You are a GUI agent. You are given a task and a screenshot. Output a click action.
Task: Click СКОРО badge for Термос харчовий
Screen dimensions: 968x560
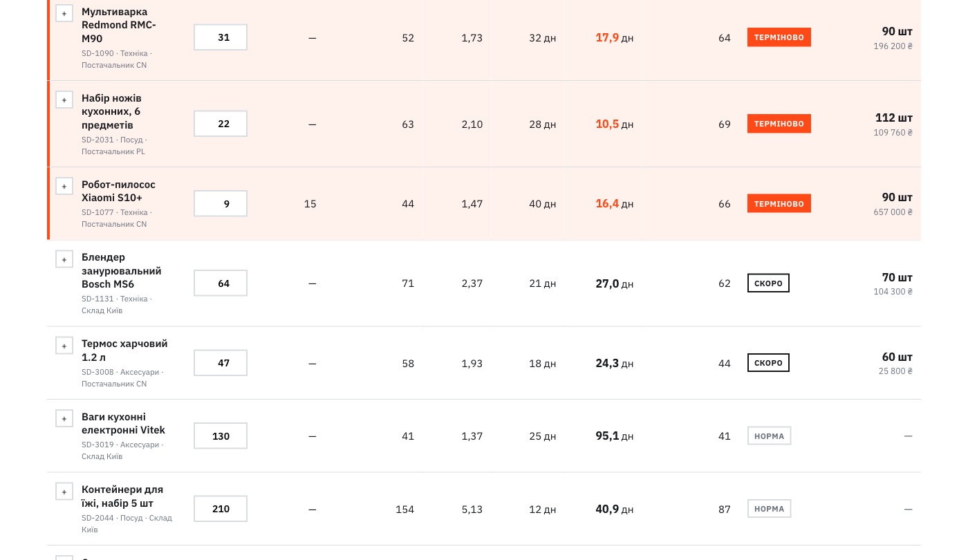pyautogui.click(x=768, y=363)
